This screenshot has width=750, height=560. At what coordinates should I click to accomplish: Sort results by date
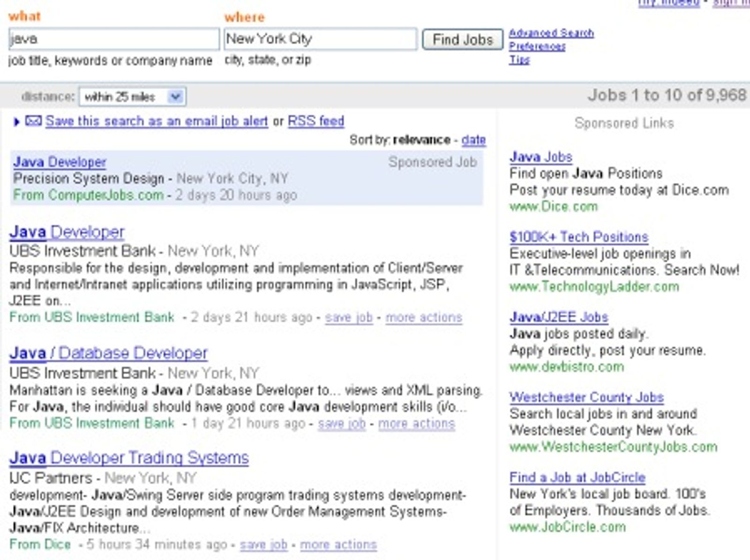[x=473, y=140]
